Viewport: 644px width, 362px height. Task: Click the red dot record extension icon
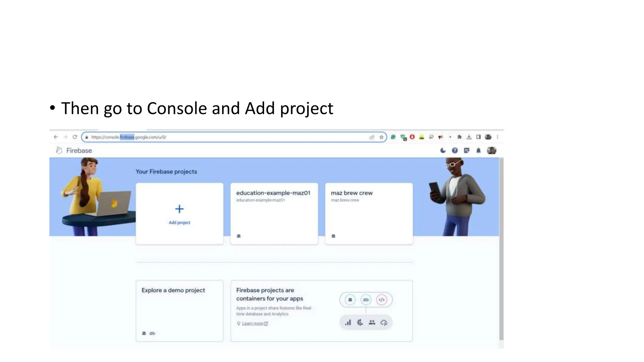pos(450,137)
